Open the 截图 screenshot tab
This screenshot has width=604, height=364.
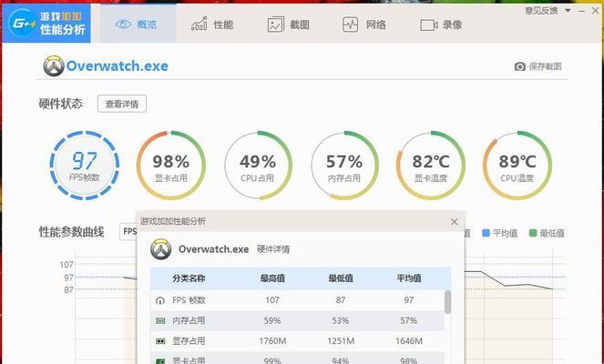click(x=288, y=25)
